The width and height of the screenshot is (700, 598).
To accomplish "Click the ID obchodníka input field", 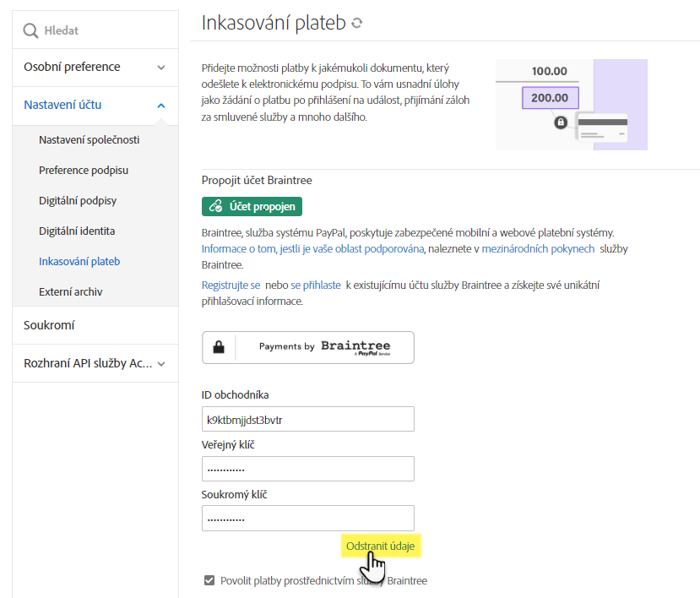I will coord(307,419).
